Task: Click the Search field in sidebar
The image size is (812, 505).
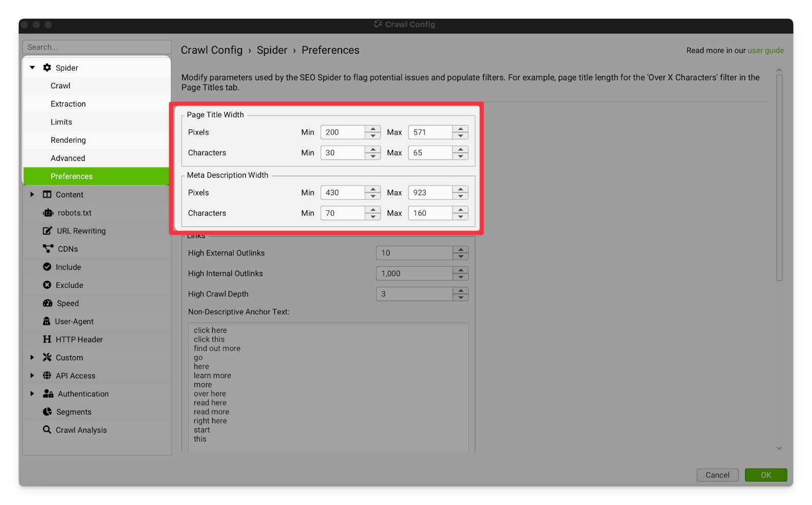Action: (x=96, y=47)
